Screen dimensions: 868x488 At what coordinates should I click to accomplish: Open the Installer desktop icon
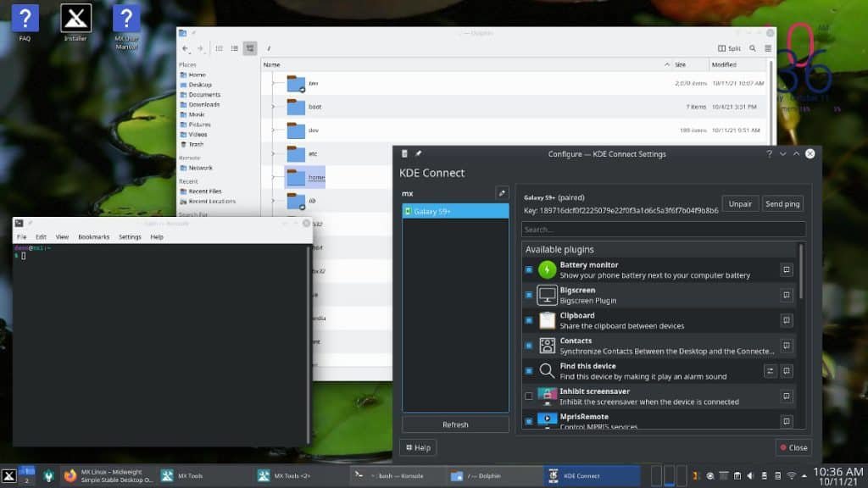75,23
